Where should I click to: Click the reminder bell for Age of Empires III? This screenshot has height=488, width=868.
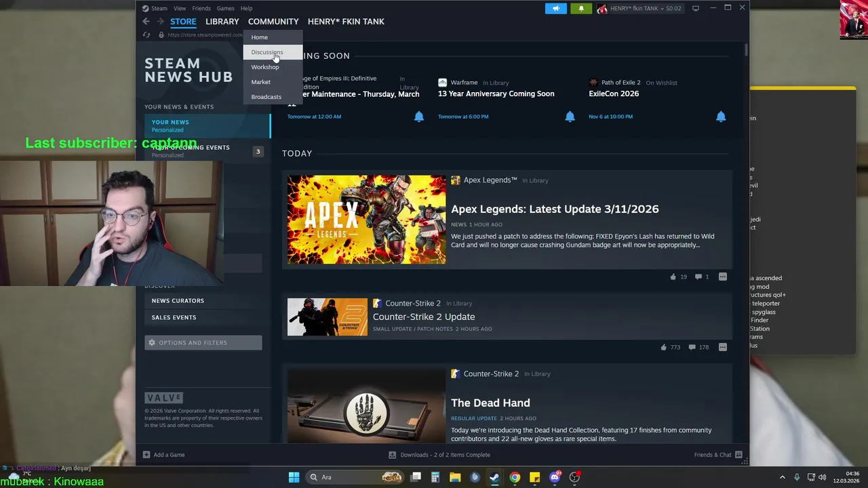[x=419, y=117]
